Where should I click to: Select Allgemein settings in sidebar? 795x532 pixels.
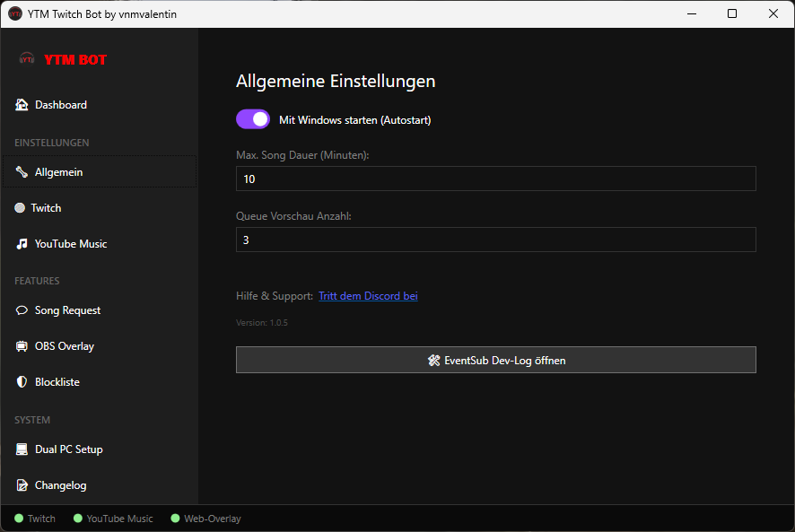click(x=100, y=172)
